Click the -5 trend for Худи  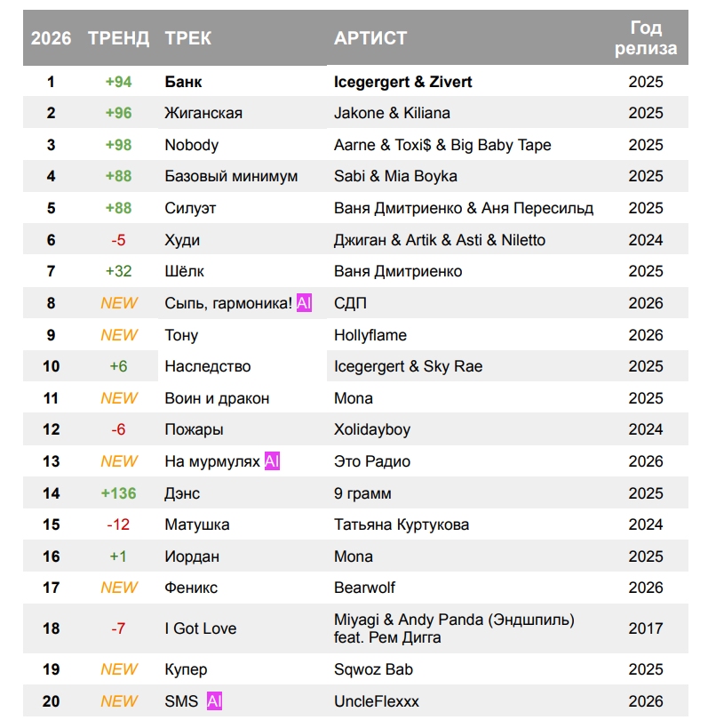coord(119,240)
